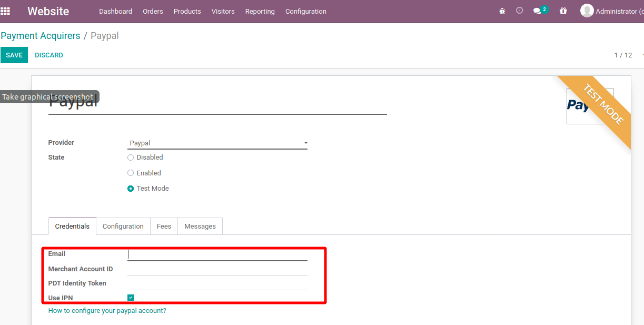Click the debug bug icon

502,11
